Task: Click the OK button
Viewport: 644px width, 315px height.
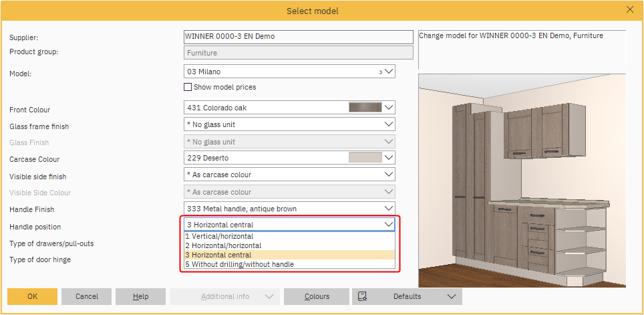Action: [x=32, y=296]
